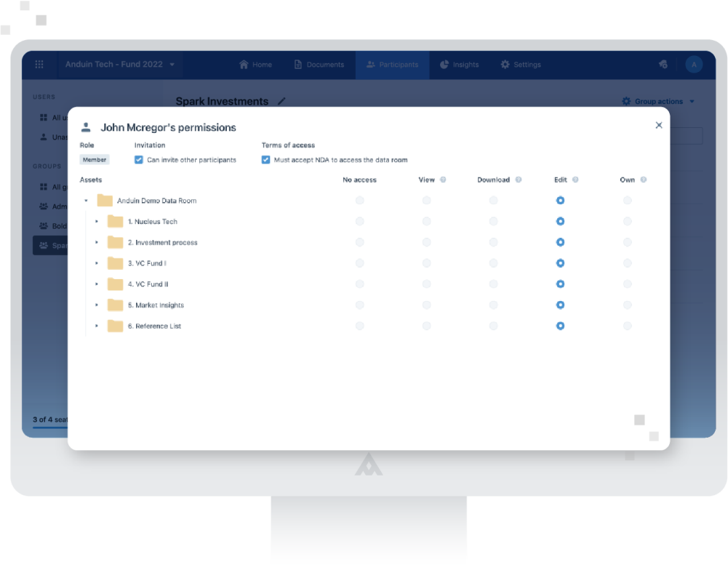
Task: Switch to the Insights tab
Action: point(459,65)
